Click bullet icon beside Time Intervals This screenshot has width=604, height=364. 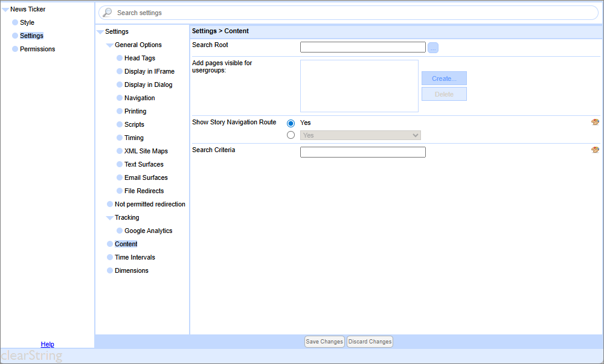click(110, 257)
